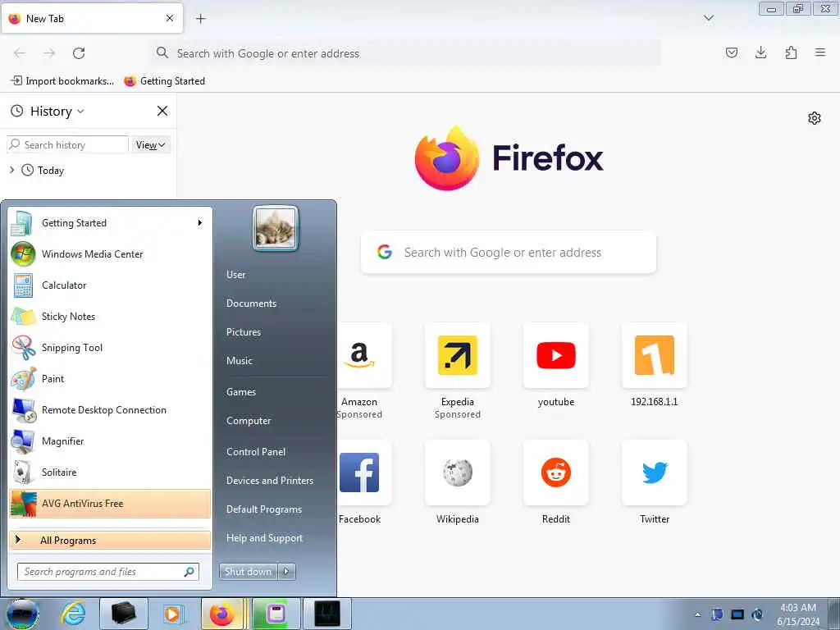Viewport: 840px width, 630px height.
Task: Click the Search programs and files box
Action: point(108,572)
